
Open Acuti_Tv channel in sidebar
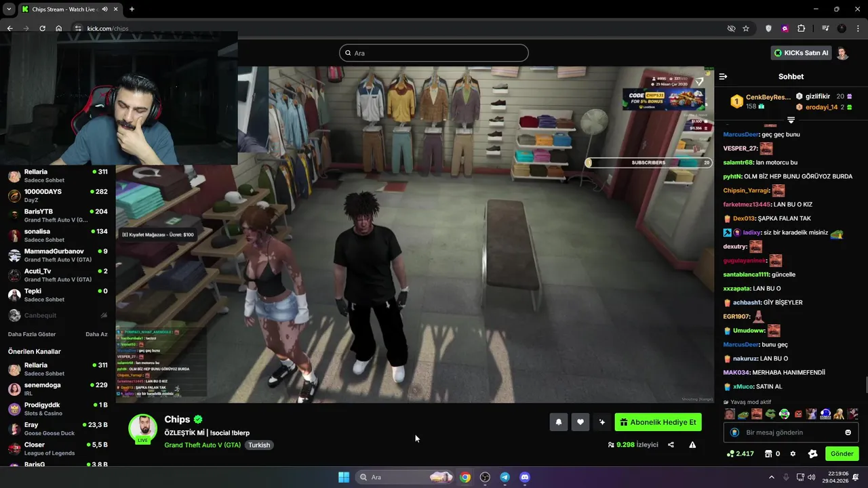point(58,275)
